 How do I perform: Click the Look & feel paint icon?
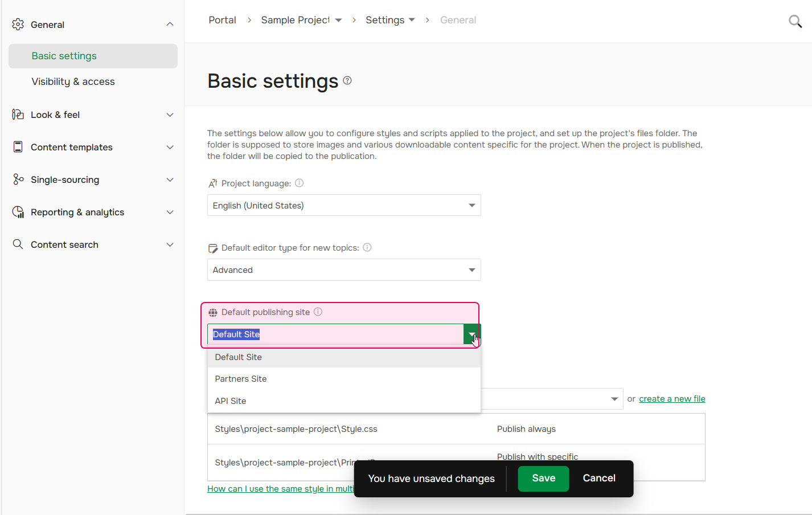point(18,115)
